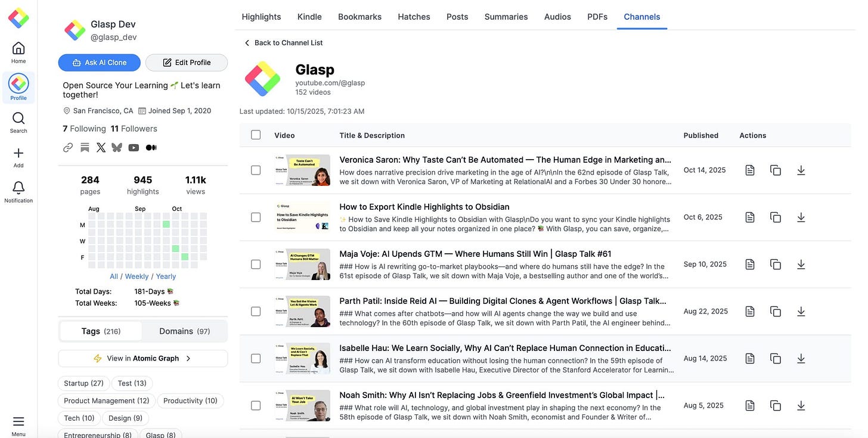Check the Veronica Saron video checkbox
868x438 pixels.
point(256,170)
